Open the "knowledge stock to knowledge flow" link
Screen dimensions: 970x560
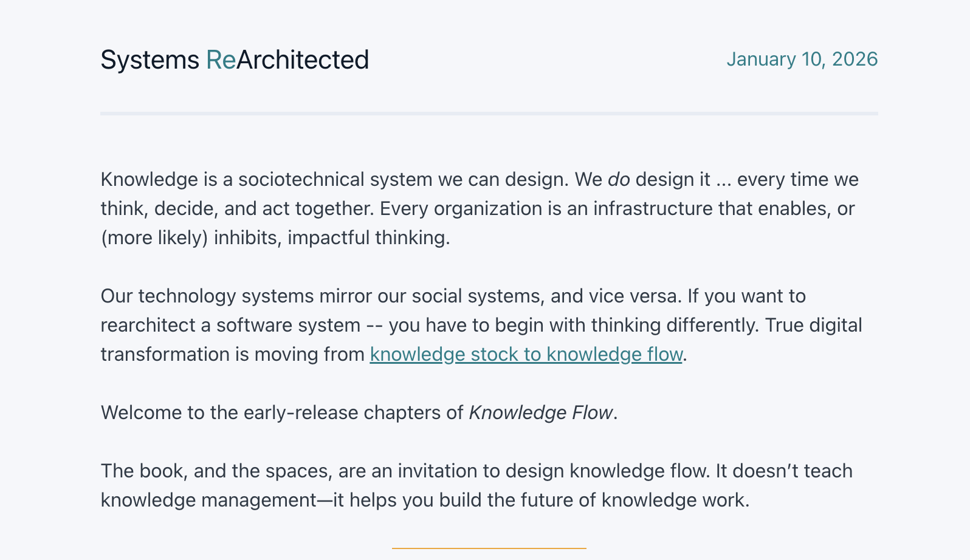(x=526, y=354)
